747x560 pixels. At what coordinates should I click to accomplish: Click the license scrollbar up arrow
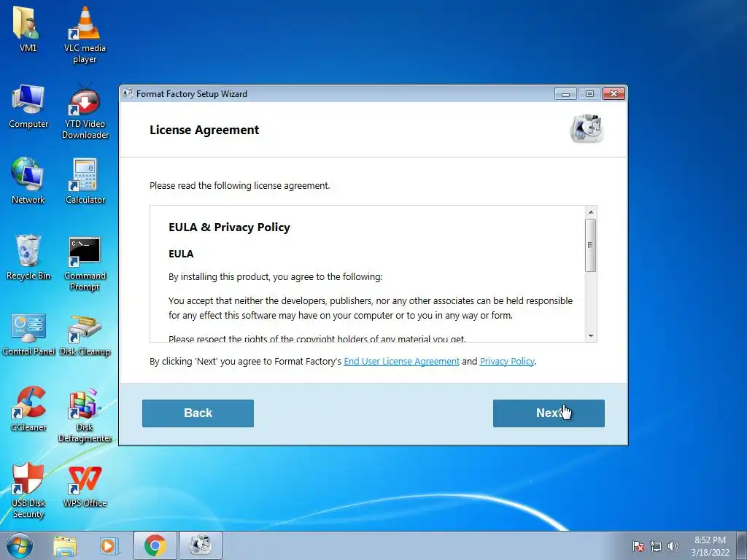[591, 212]
